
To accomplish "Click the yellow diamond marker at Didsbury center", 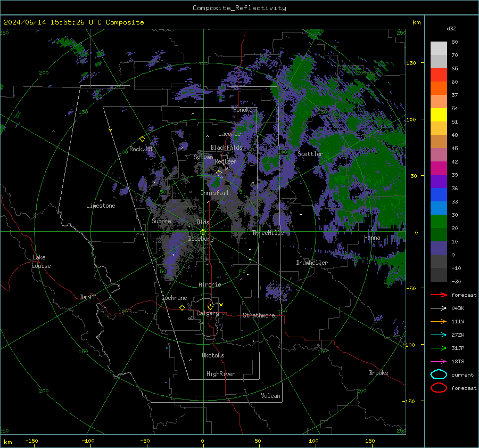I will (x=203, y=232).
